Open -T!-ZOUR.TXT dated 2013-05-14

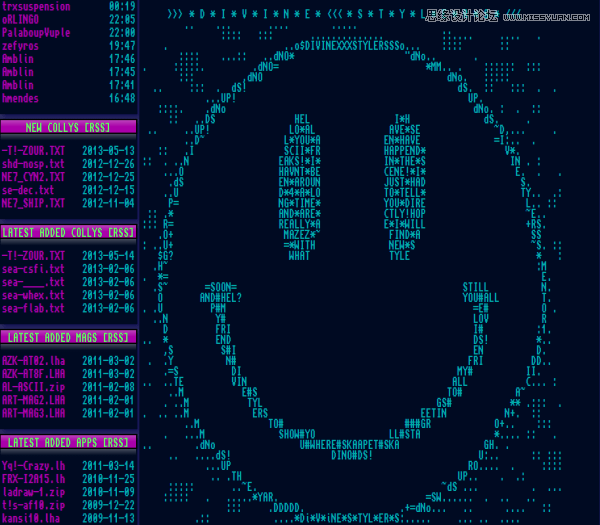33,256
